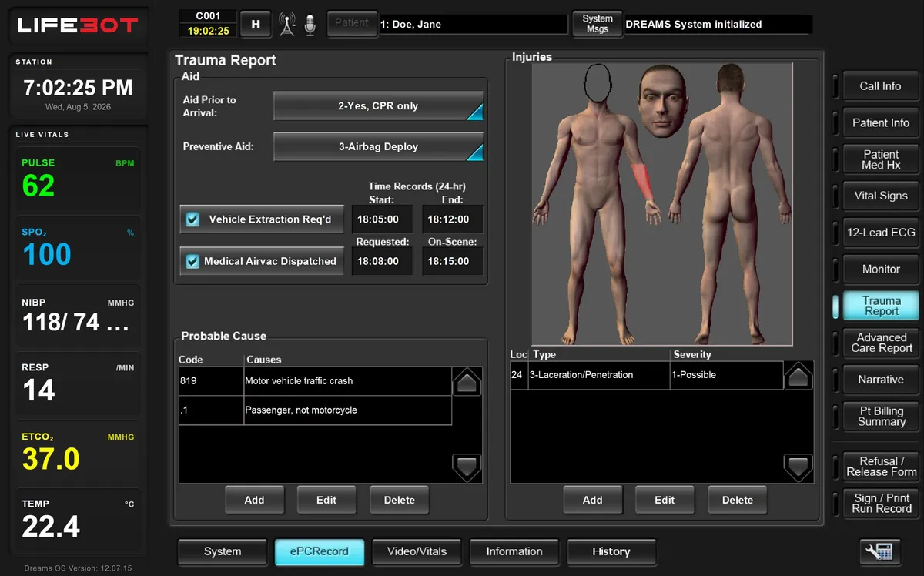Viewport: 924px width, 576px height.
Task: Uncheck Vehicle Extraction Req'd checkbox
Action: [192, 219]
